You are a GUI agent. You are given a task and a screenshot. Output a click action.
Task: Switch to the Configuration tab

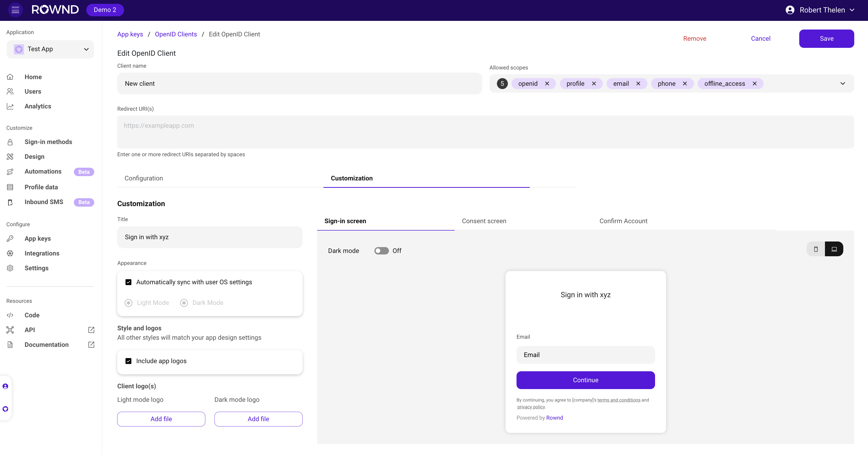tap(144, 178)
